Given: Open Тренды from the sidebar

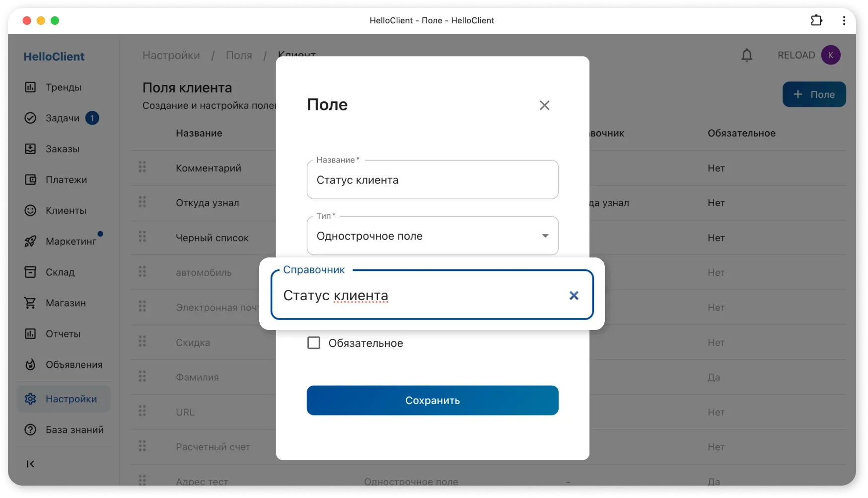Looking at the screenshot, I should pyautogui.click(x=63, y=87).
